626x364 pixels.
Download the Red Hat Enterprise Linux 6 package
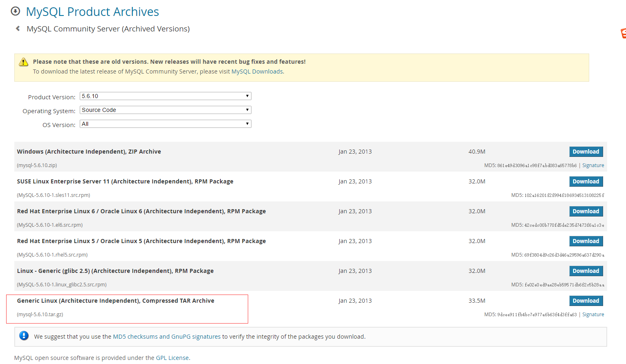586,211
